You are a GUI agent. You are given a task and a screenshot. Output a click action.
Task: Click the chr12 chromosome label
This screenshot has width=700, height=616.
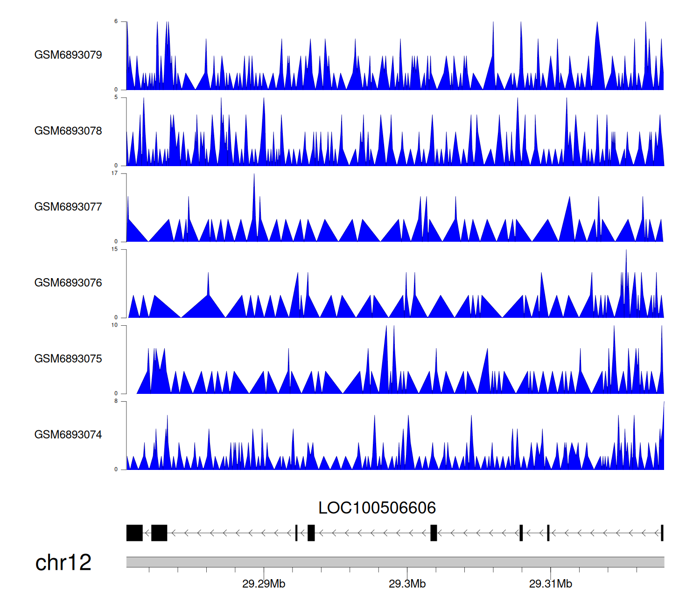click(63, 563)
